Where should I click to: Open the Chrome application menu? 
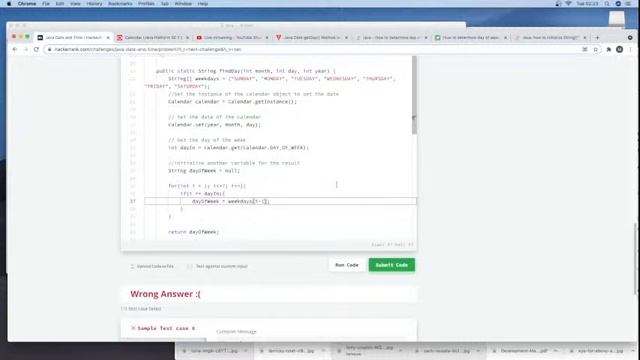click(27, 4)
